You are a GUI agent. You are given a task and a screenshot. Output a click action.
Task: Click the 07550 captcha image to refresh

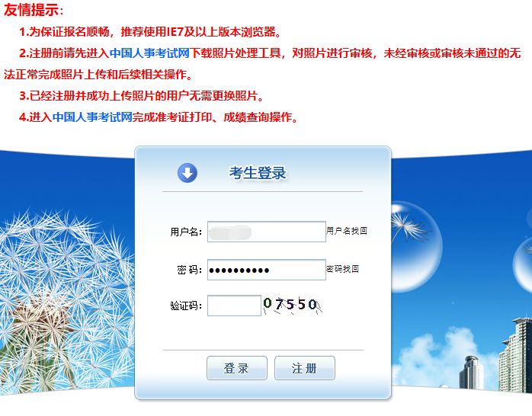pos(293,305)
